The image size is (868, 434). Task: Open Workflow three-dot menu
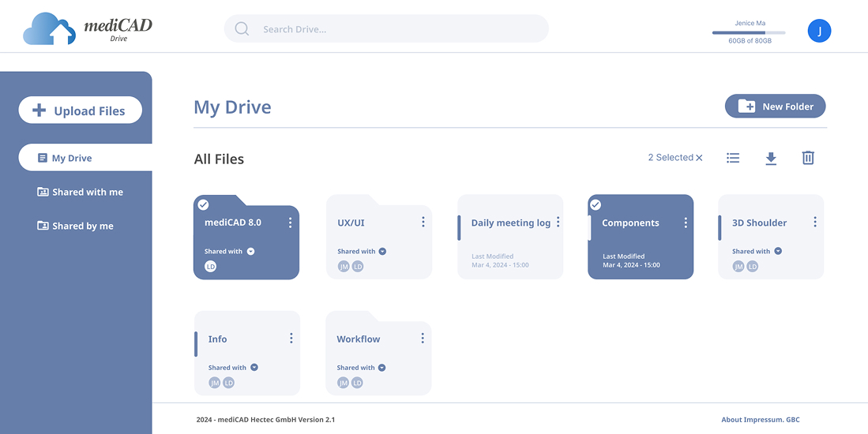tap(423, 338)
